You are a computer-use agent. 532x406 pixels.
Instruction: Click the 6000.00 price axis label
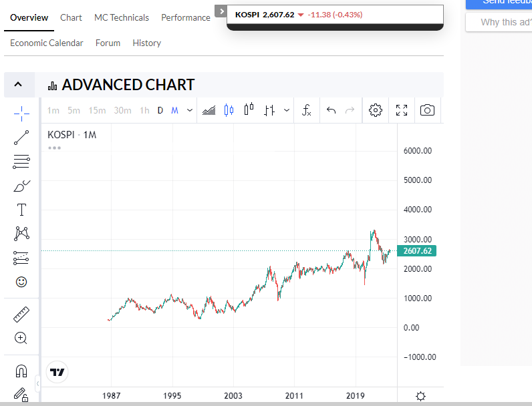[x=418, y=151]
